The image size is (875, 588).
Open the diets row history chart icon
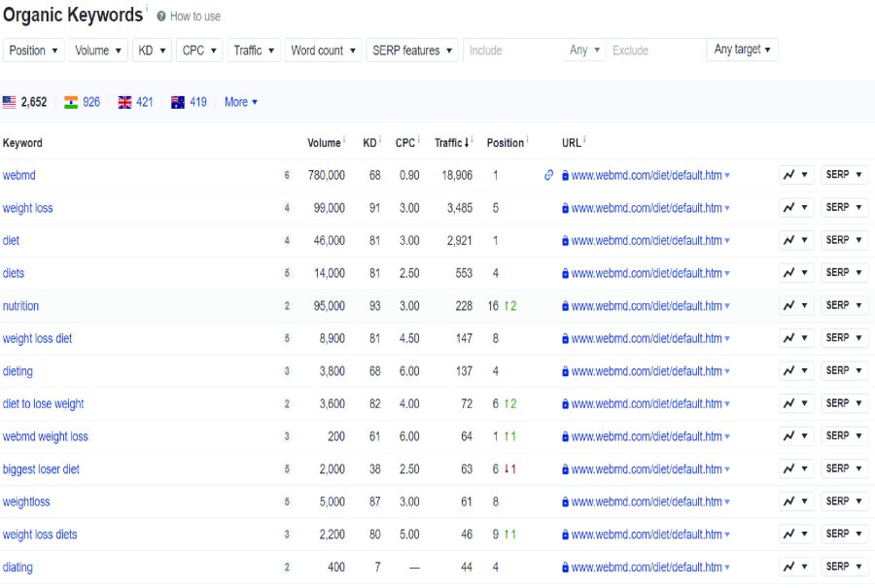[795, 273]
